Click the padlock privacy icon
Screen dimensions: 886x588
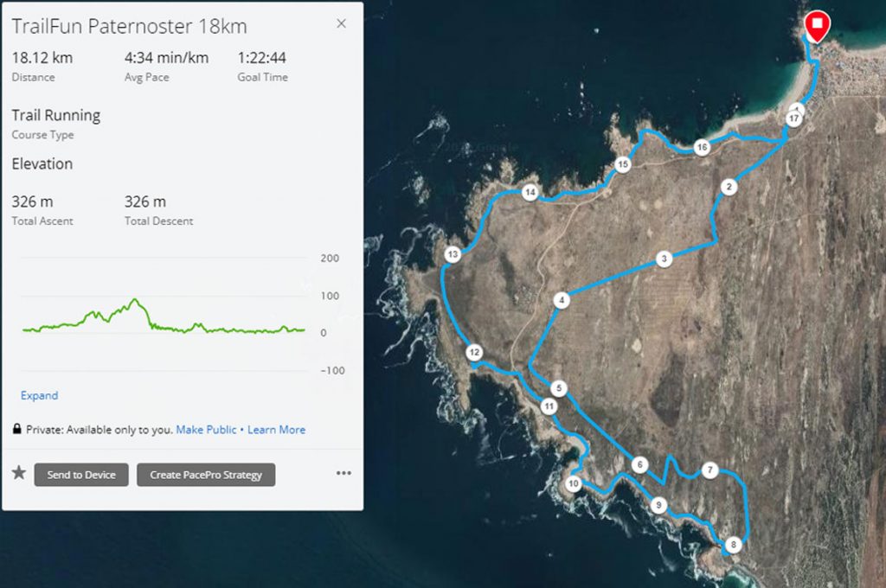pos(17,429)
